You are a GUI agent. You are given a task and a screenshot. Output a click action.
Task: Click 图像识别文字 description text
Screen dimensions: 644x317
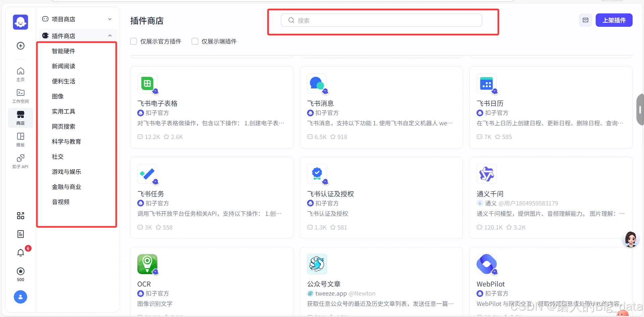click(155, 304)
